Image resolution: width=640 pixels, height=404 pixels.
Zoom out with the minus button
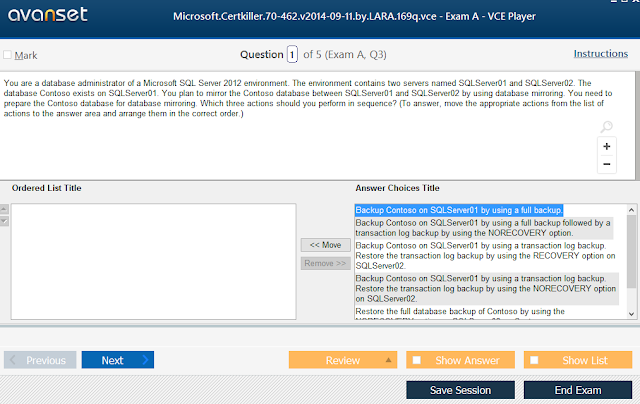[607, 164]
